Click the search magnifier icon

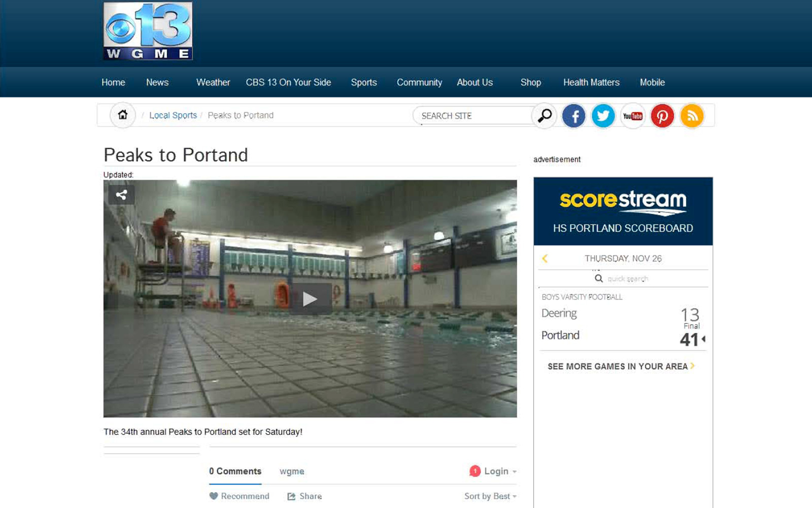tap(544, 116)
